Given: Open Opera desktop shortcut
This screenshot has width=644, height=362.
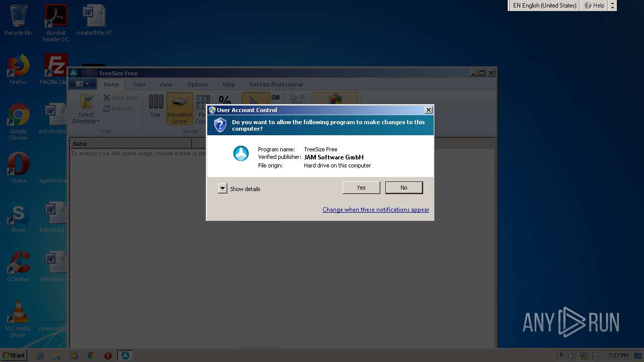Looking at the screenshot, I should (18, 168).
